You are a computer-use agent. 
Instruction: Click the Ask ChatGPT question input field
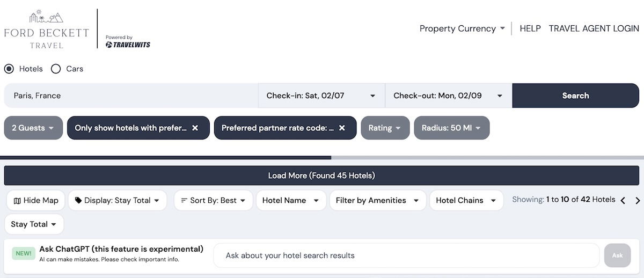406,255
